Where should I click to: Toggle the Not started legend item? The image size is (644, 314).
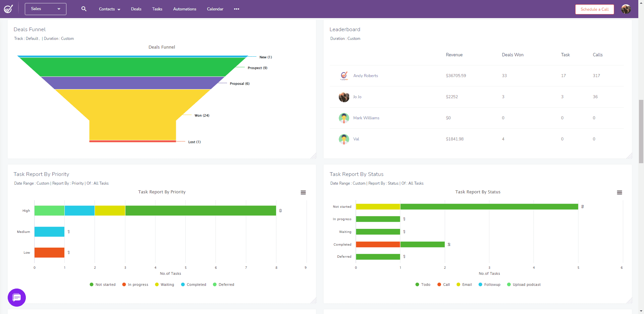pyautogui.click(x=103, y=285)
